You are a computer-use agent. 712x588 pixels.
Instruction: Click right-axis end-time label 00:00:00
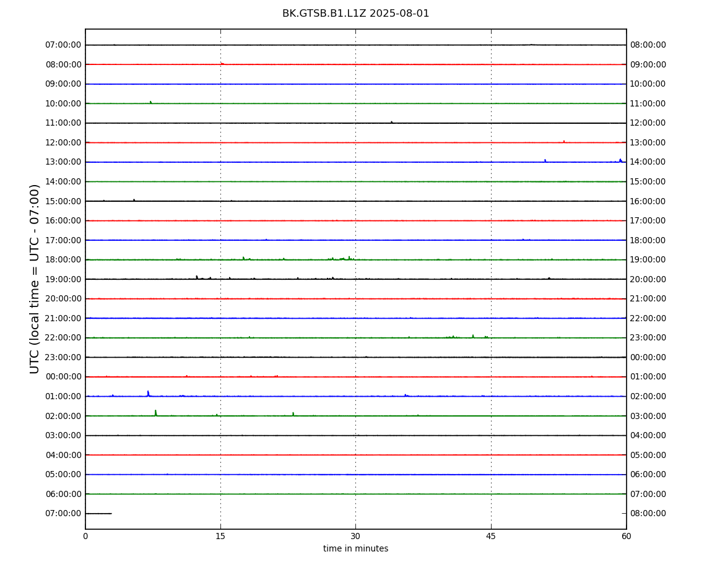pos(648,357)
